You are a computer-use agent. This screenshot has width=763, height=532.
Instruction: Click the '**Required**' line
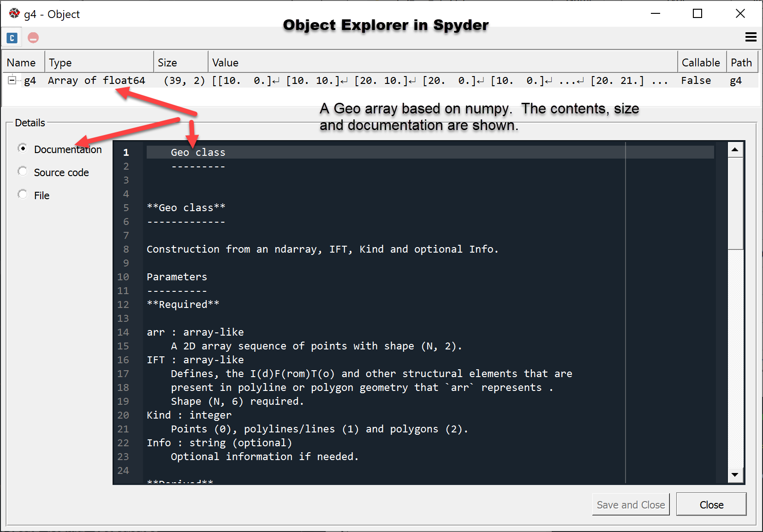[x=183, y=304]
